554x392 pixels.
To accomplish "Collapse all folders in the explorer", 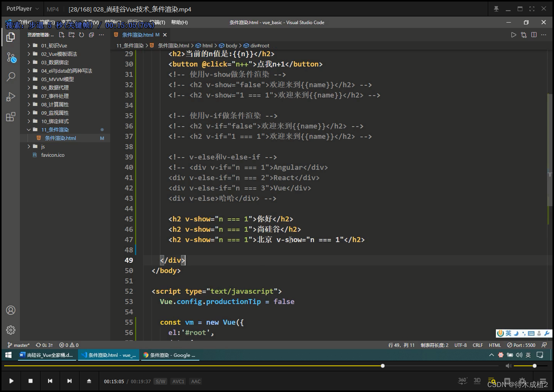I will coord(91,35).
